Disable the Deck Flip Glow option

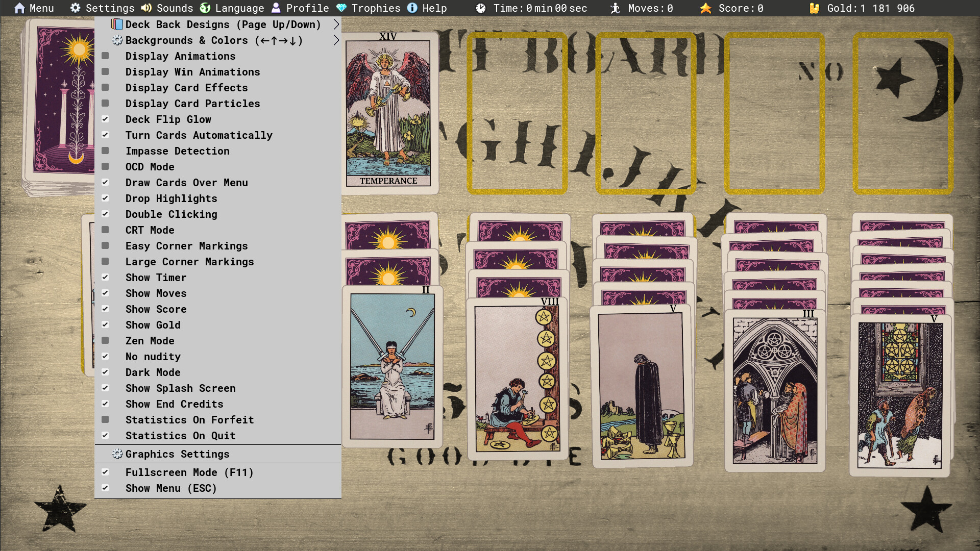coord(168,119)
